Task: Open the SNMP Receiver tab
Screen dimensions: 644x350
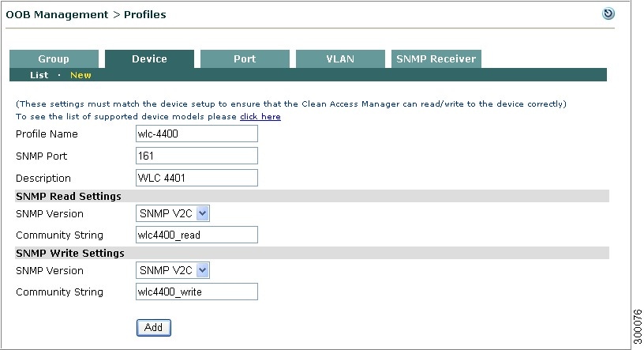Action: tap(436, 58)
